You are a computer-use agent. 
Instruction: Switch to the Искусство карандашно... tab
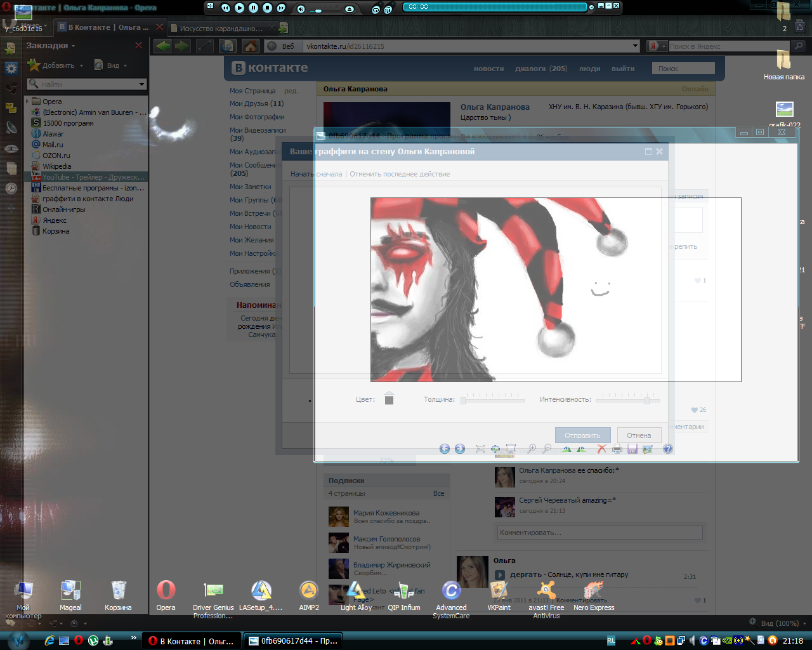click(x=221, y=28)
